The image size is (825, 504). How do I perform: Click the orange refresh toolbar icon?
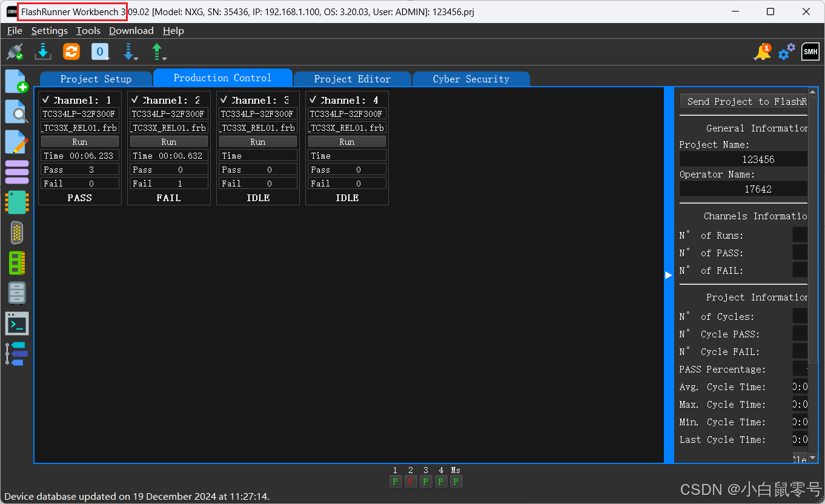tap(71, 51)
